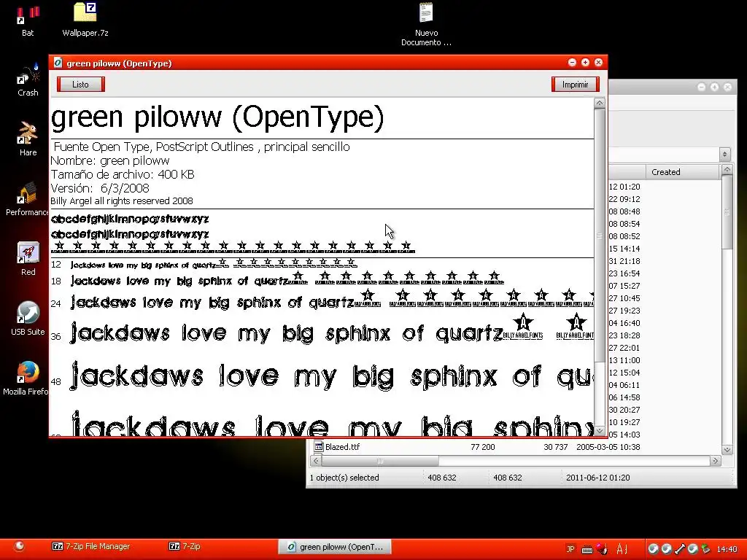The image size is (747, 560).
Task: Click the Blazed.ttf file icon
Action: [319, 447]
